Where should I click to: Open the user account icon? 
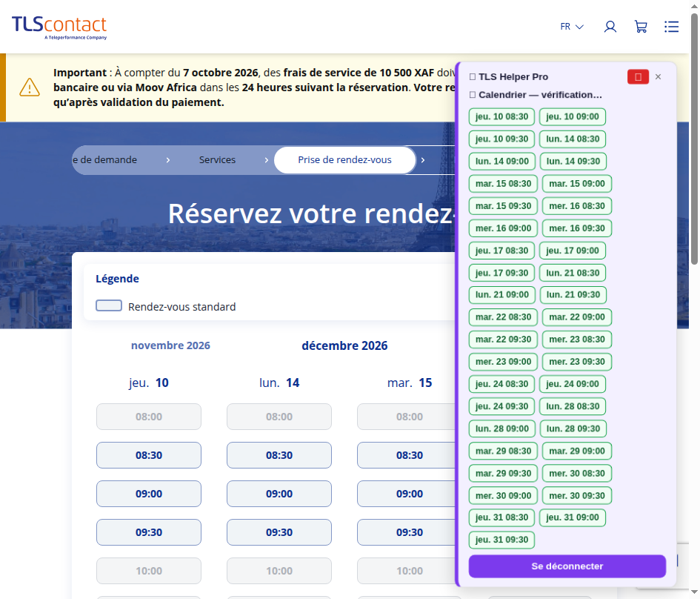click(x=610, y=27)
